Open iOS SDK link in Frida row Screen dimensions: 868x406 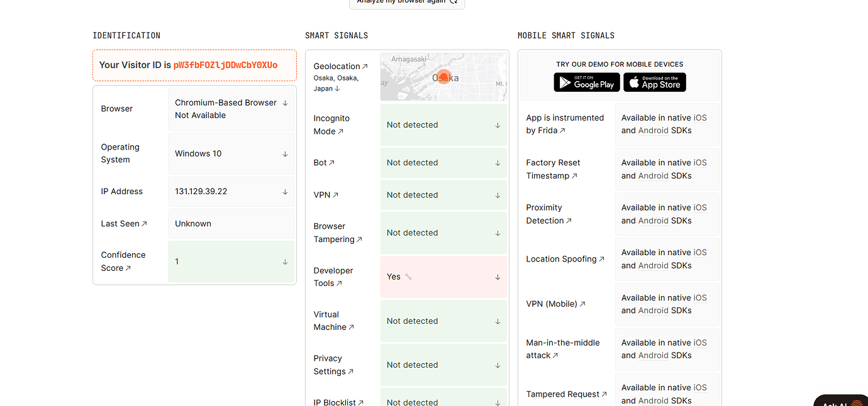(x=700, y=118)
